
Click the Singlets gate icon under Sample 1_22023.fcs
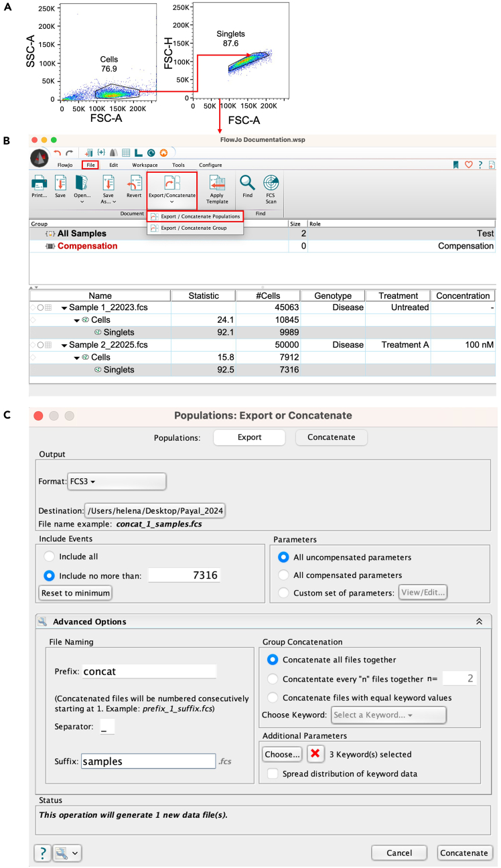click(98, 332)
